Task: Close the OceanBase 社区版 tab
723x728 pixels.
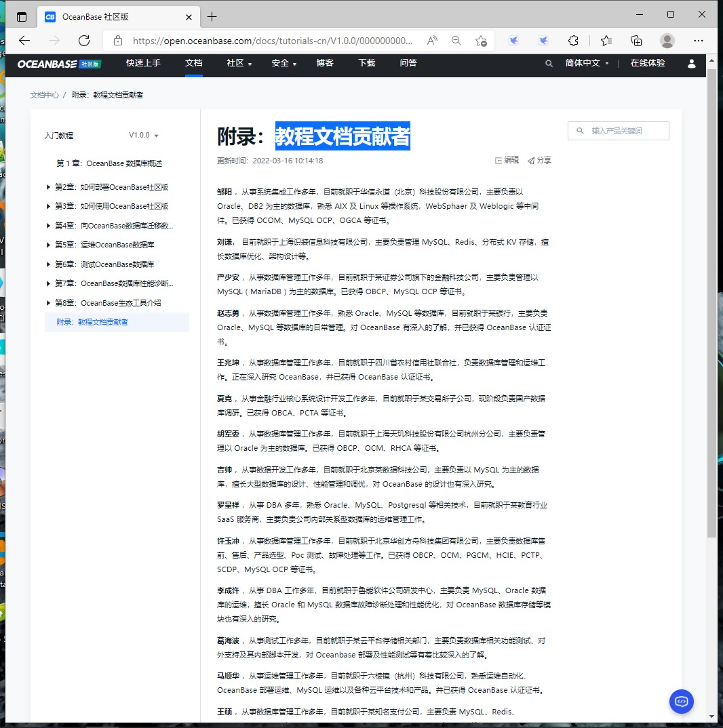Action: 189,17
